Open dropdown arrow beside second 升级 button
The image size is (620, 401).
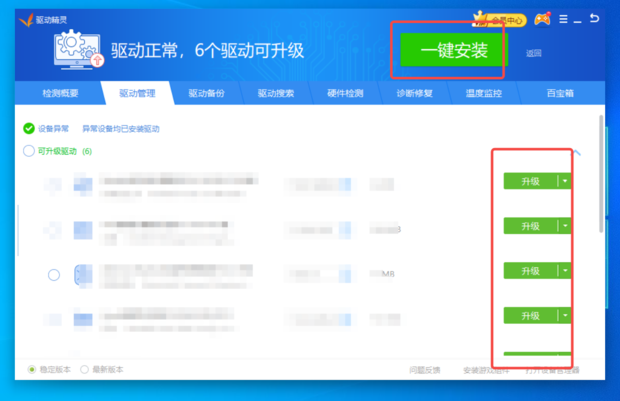(x=565, y=226)
